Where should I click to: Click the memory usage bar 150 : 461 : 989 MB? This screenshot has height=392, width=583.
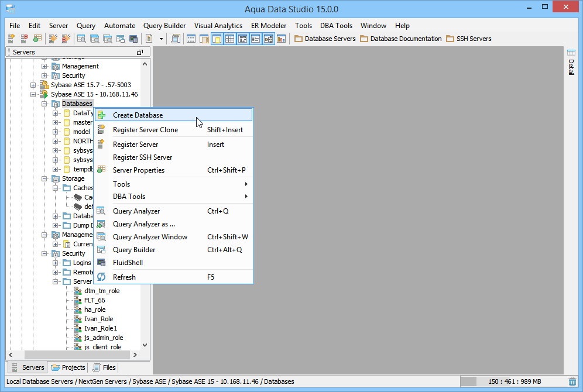click(x=513, y=381)
